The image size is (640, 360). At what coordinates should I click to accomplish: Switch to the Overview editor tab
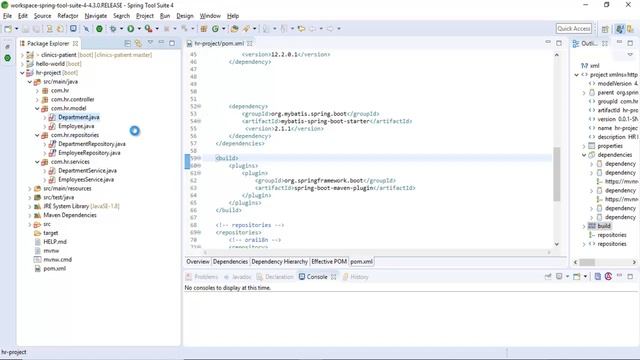coord(198,262)
